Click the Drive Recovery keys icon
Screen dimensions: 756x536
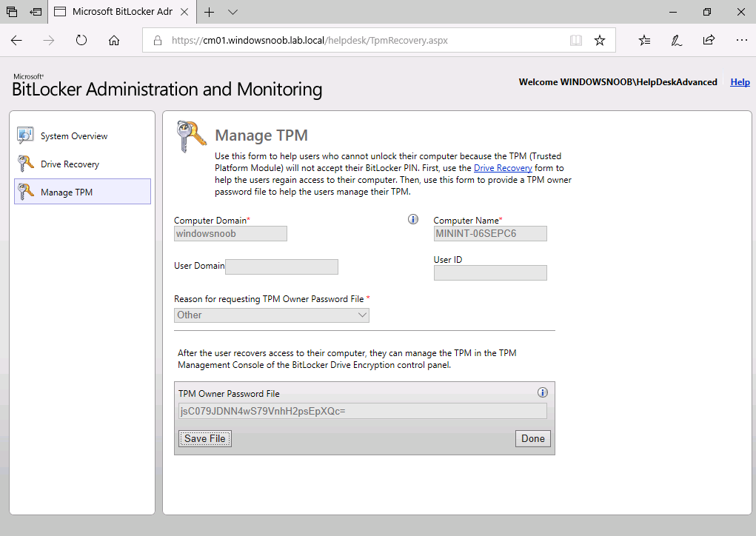click(25, 164)
